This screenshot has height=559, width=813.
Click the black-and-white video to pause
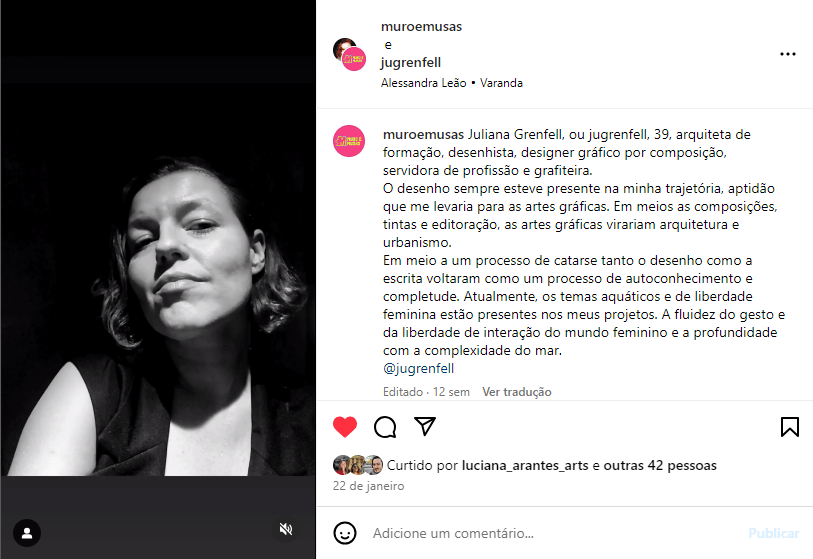pos(158,280)
